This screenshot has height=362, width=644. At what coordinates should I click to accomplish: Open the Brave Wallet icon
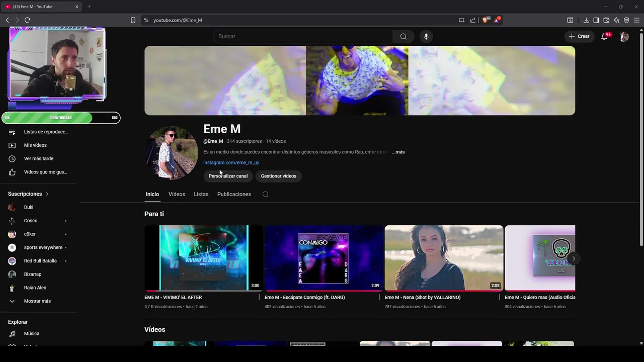[606, 20]
